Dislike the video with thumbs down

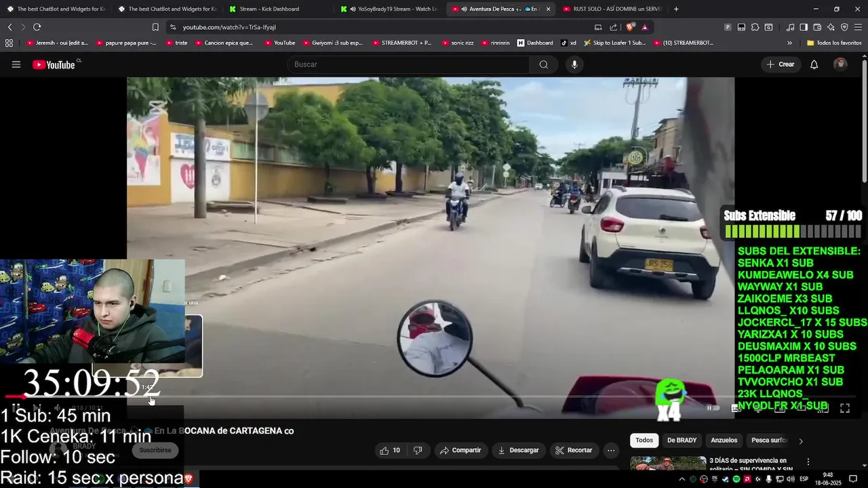click(418, 450)
